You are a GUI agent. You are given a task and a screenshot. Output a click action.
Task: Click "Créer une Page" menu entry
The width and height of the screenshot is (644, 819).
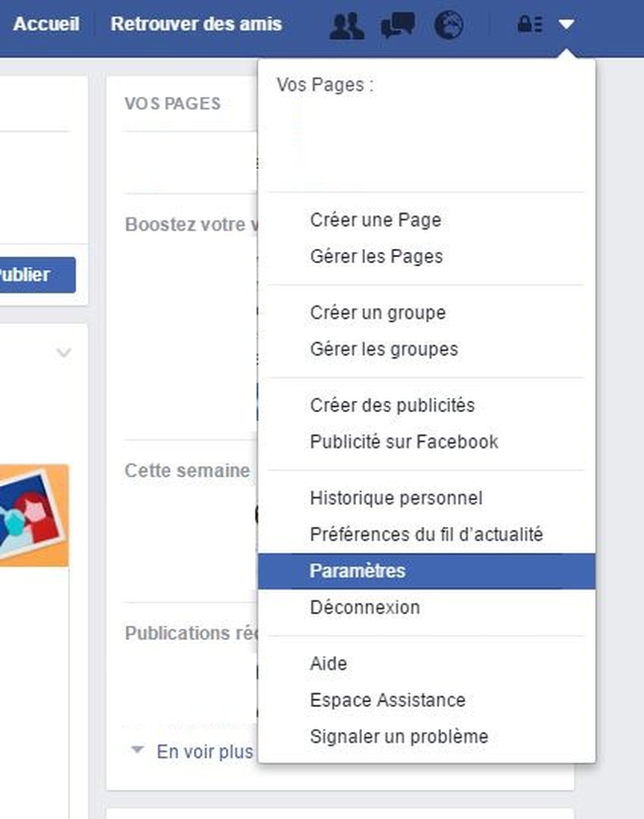coord(375,220)
